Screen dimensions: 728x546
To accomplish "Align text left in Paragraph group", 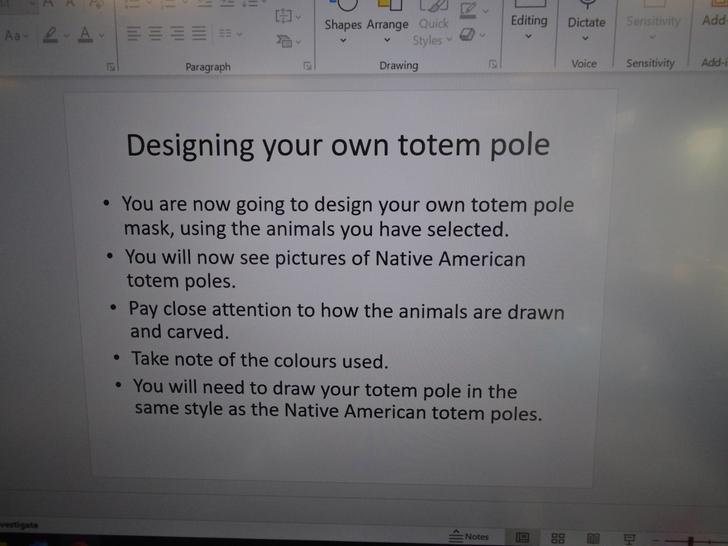I will click(x=134, y=33).
